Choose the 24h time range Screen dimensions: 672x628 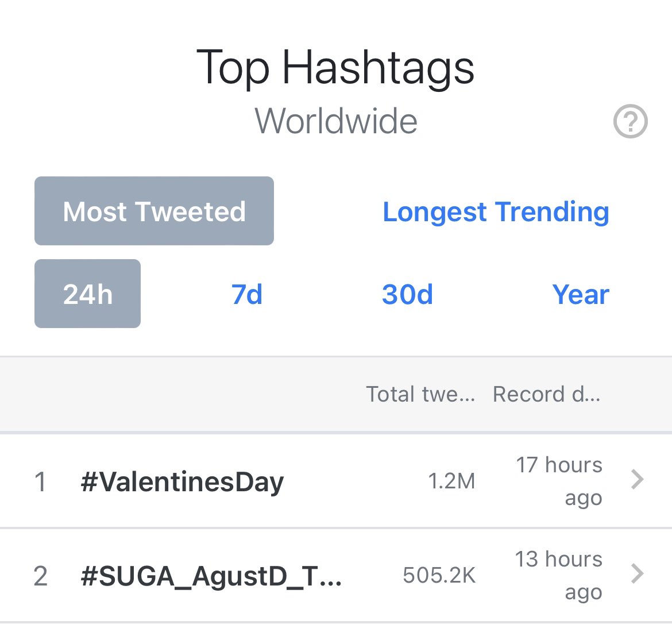click(x=87, y=294)
